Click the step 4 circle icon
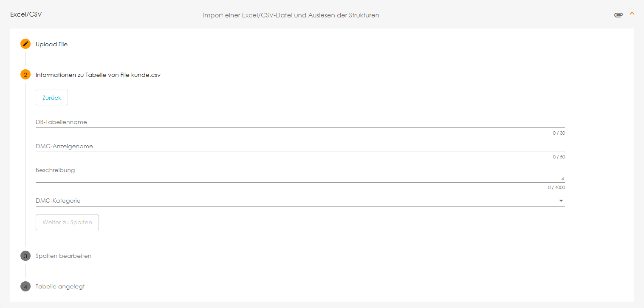The image size is (644, 308). 25,287
